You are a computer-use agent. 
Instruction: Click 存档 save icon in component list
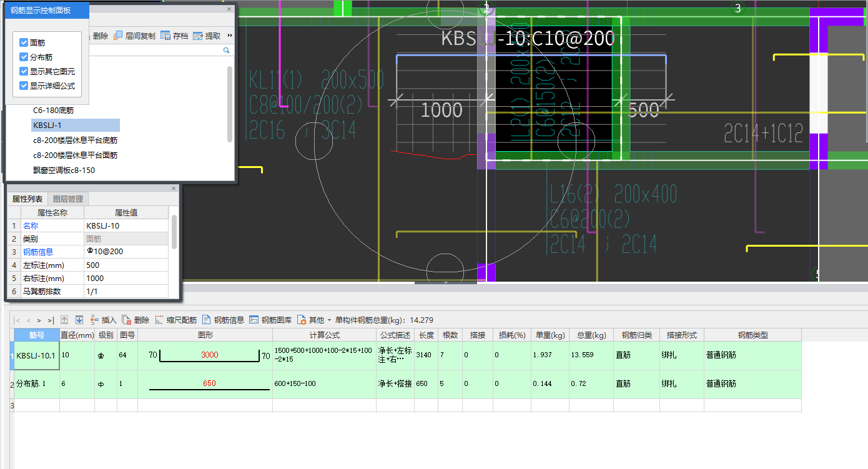[x=174, y=36]
